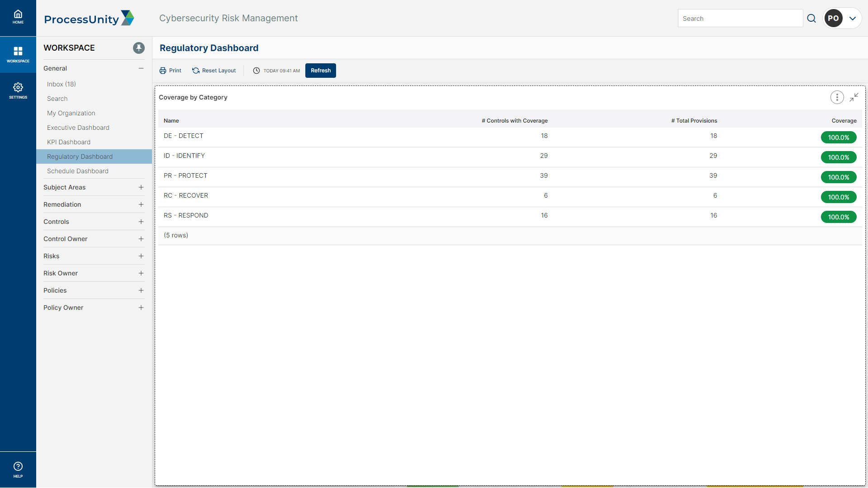Click ID - IDENTIFY row name

click(x=184, y=156)
